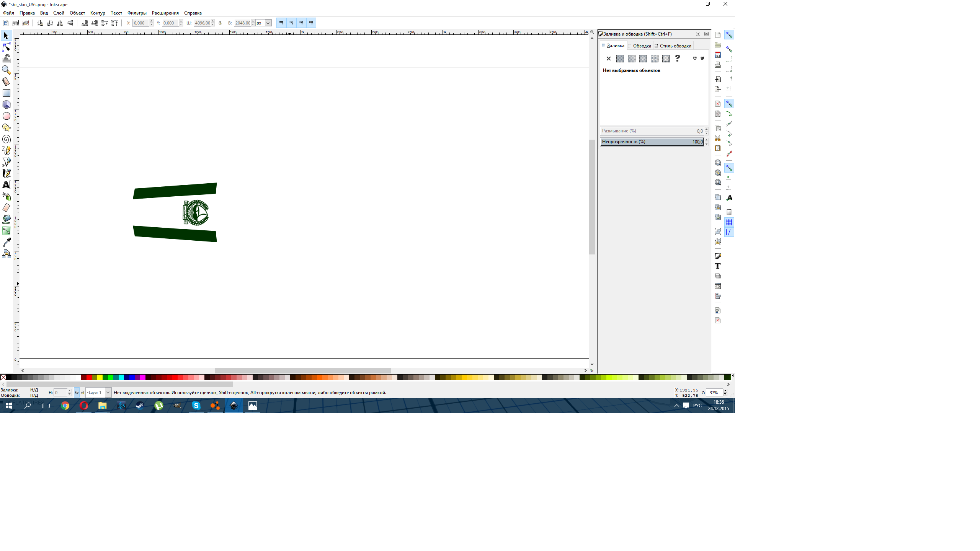Toggle Layer 1 visibility eye
Screen dimensions: 980x551
click(77, 393)
